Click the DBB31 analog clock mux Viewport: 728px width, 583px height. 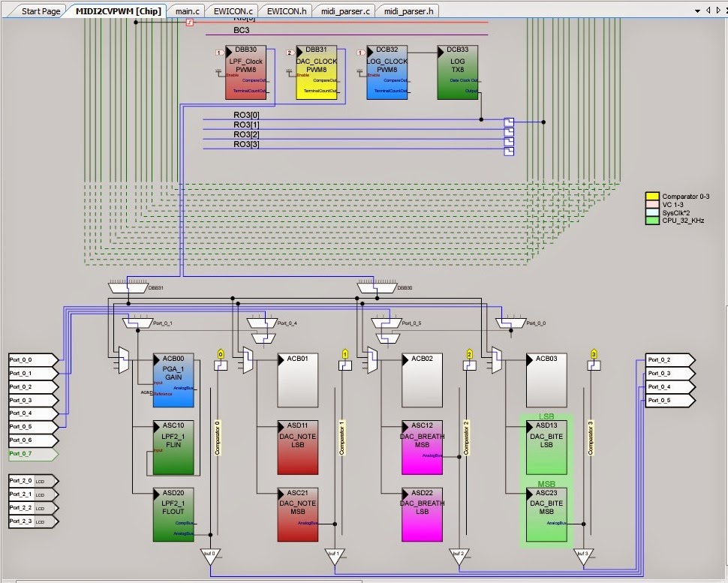click(x=128, y=288)
